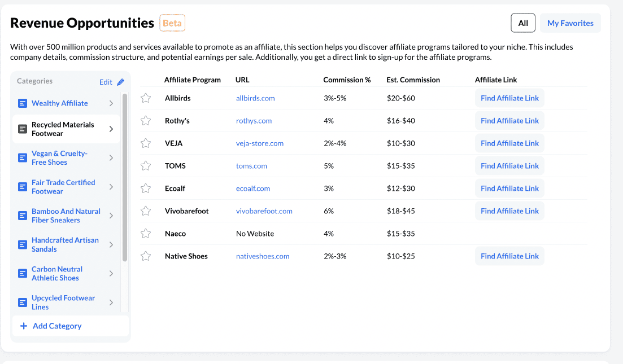This screenshot has width=623, height=364.
Task: Click the Bamboo And Natural Fiber Sneakers icon
Action: tap(23, 216)
